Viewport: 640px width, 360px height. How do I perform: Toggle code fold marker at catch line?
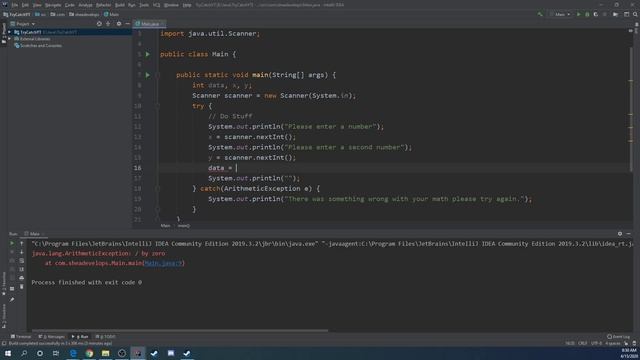coord(158,189)
